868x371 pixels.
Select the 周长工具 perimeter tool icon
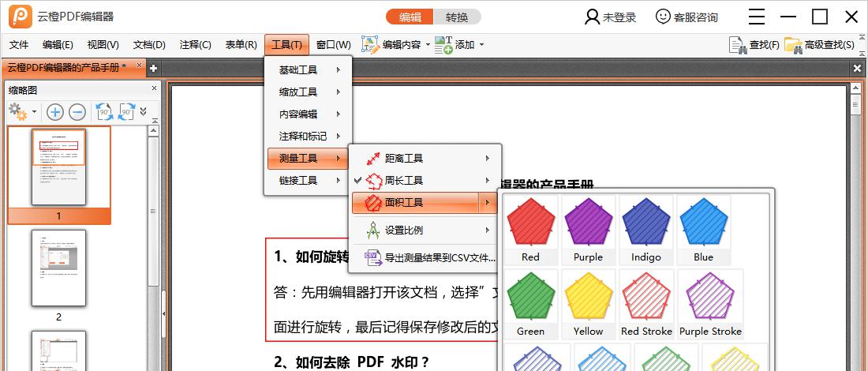tap(376, 181)
